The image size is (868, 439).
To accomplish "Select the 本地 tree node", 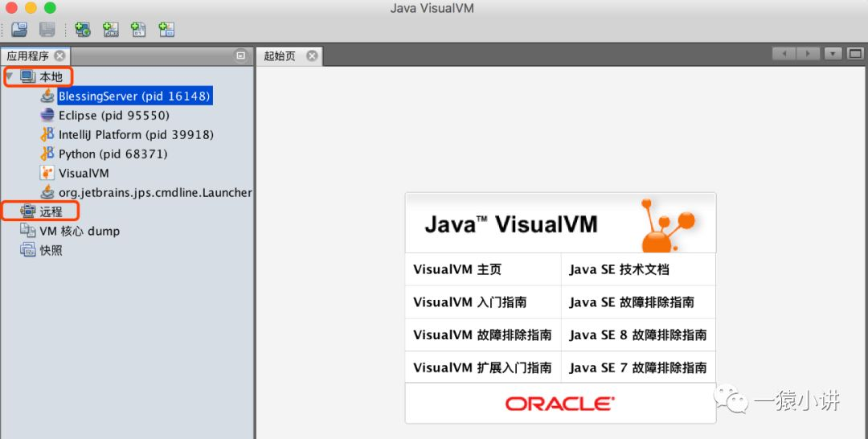I will point(51,76).
